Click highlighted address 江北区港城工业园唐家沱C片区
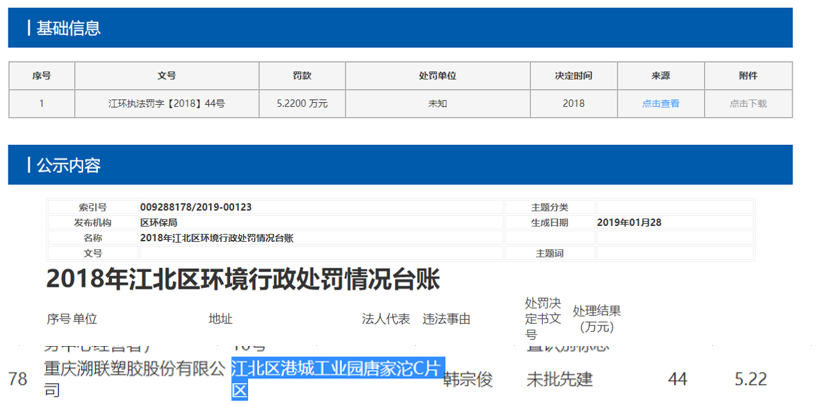This screenshot has width=826, height=404. (x=338, y=379)
